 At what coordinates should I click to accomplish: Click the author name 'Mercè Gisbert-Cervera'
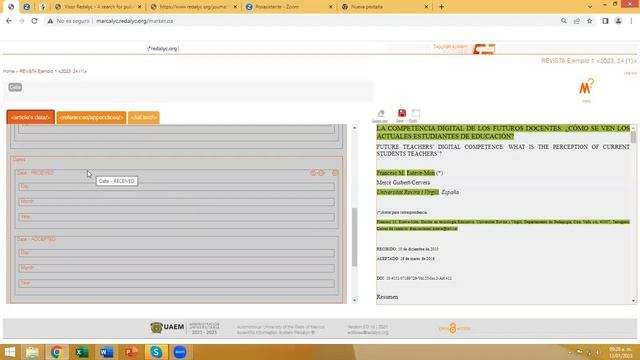(403, 182)
